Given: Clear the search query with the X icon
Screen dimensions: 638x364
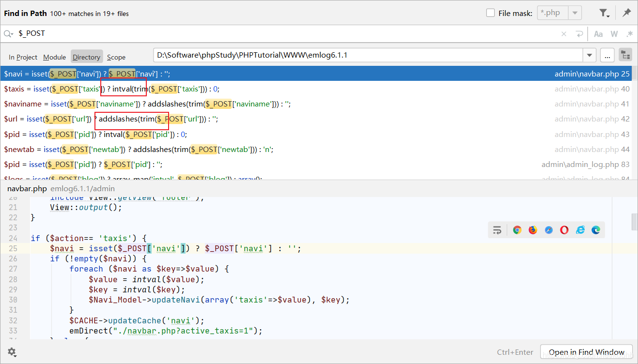Looking at the screenshot, I should click(x=564, y=34).
